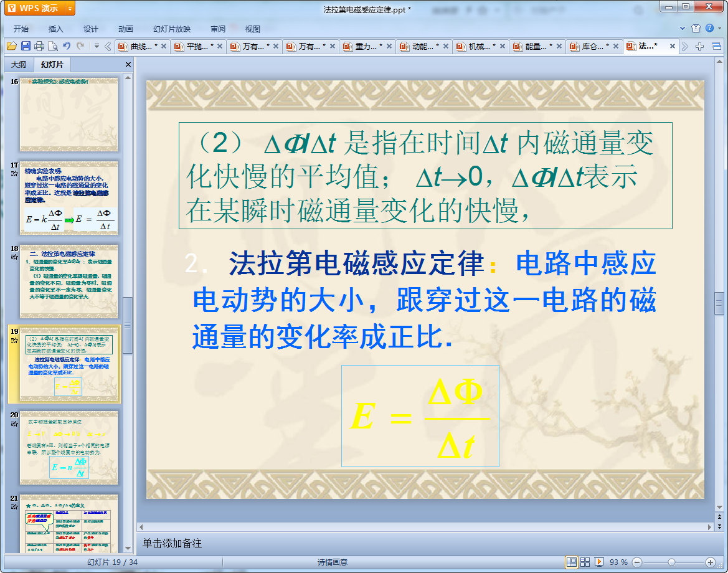Open the WPS 演示 application menu dropdown

[69, 8]
